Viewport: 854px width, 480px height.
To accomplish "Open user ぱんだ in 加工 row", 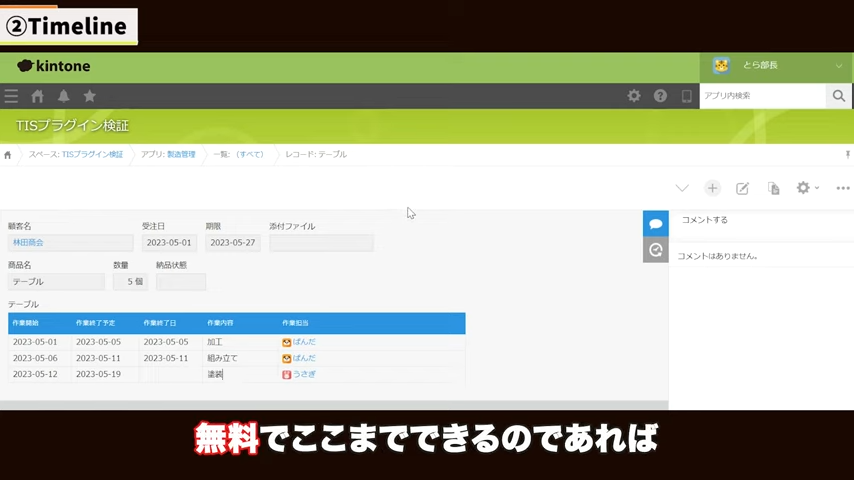I will [304, 342].
